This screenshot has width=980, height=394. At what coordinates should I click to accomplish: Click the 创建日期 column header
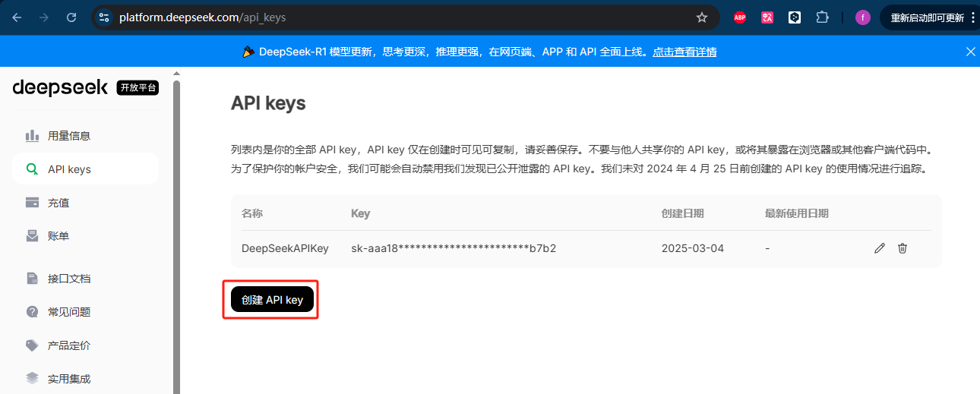[683, 213]
